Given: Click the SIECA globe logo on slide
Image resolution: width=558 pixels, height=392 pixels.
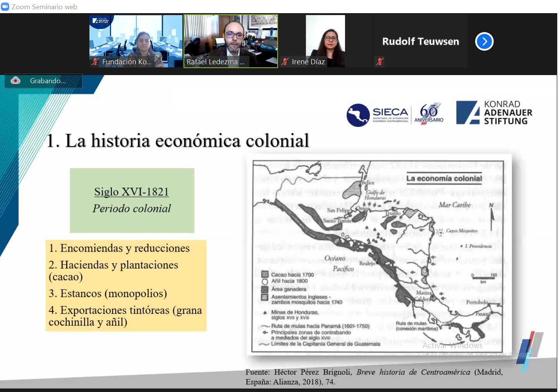Looking at the screenshot, I should pos(358,115).
